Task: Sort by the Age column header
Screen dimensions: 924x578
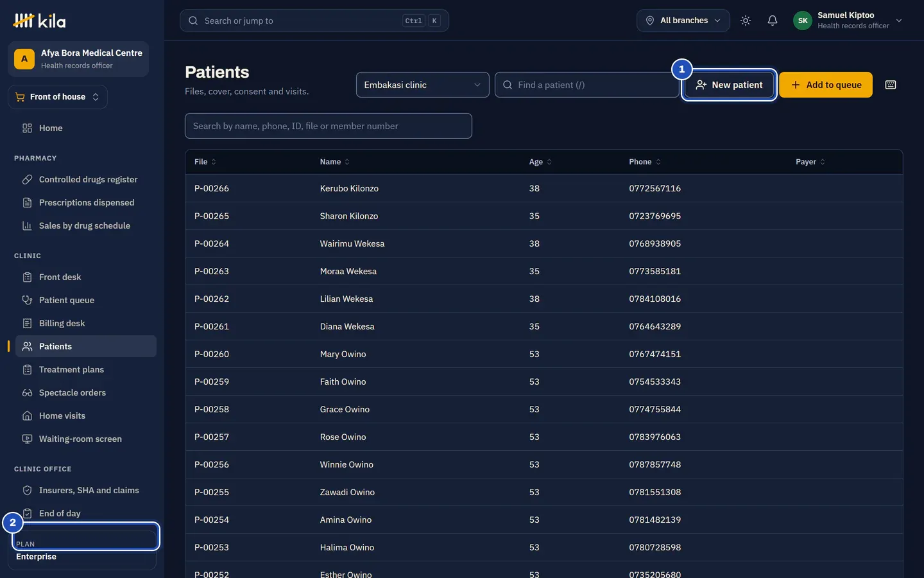Action: click(540, 162)
